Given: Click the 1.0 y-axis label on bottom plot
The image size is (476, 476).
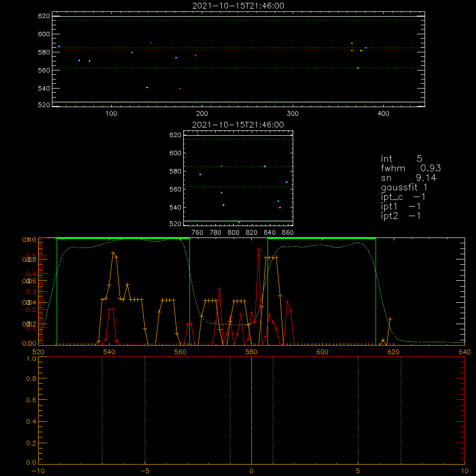Looking at the screenshot, I should tap(31, 359).
